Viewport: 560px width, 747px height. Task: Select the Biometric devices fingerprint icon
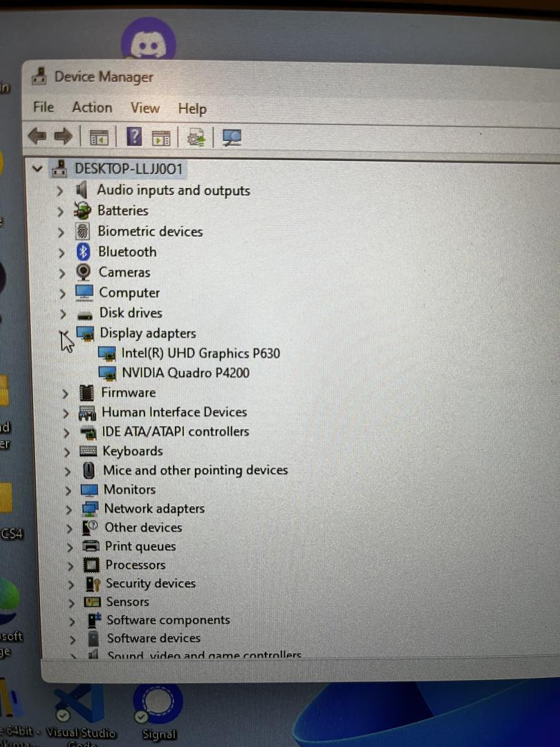pos(83,232)
